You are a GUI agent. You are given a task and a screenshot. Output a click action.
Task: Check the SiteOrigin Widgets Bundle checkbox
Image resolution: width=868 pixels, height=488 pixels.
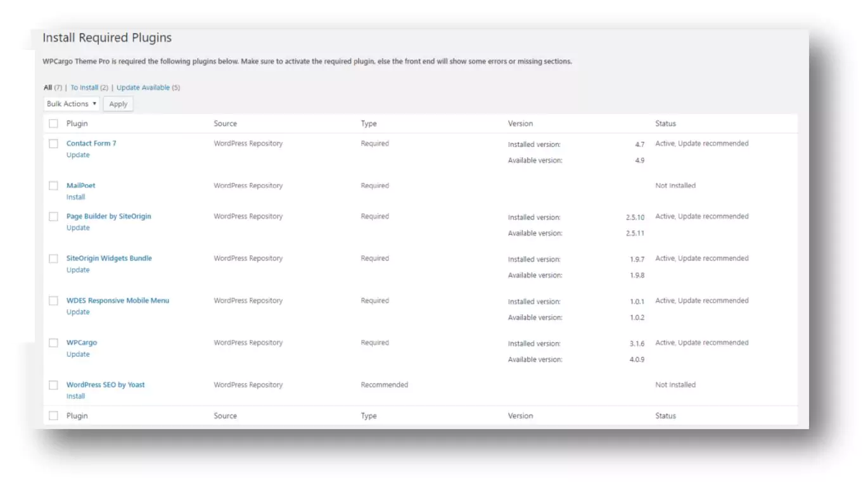click(54, 259)
